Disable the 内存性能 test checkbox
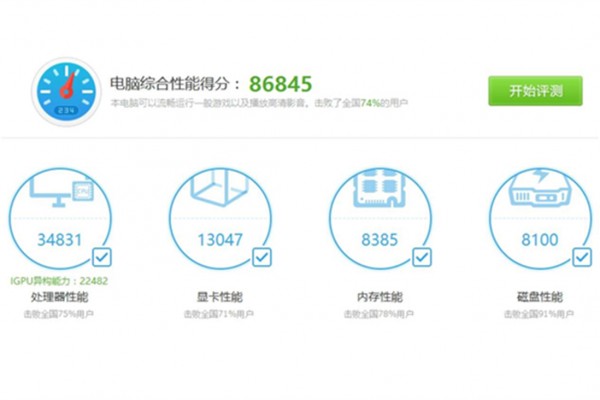The width and height of the screenshot is (600, 400). tap(422, 257)
